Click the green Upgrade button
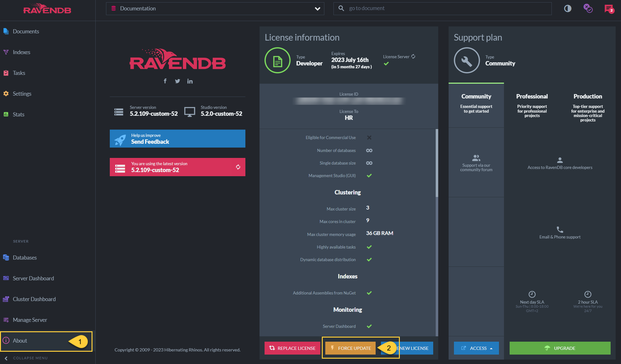The height and width of the screenshot is (364, 621). coord(560,348)
